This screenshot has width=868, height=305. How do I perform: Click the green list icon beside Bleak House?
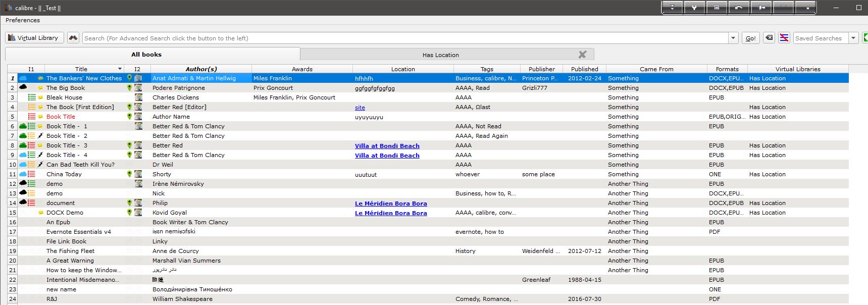[32, 97]
